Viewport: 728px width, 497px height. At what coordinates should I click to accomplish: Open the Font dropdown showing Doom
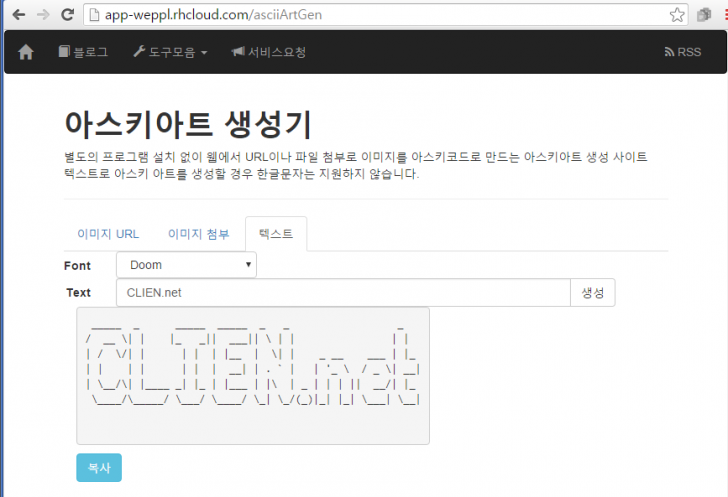(186, 265)
